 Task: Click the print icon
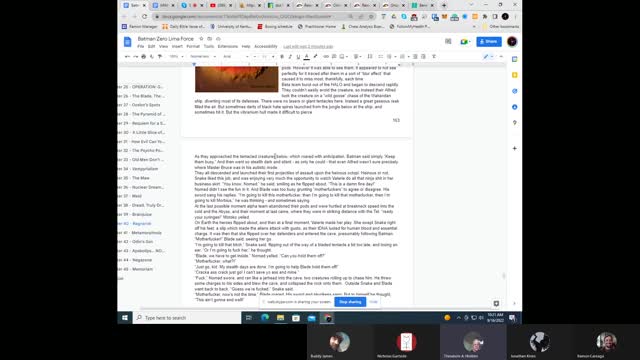tap(143, 56)
